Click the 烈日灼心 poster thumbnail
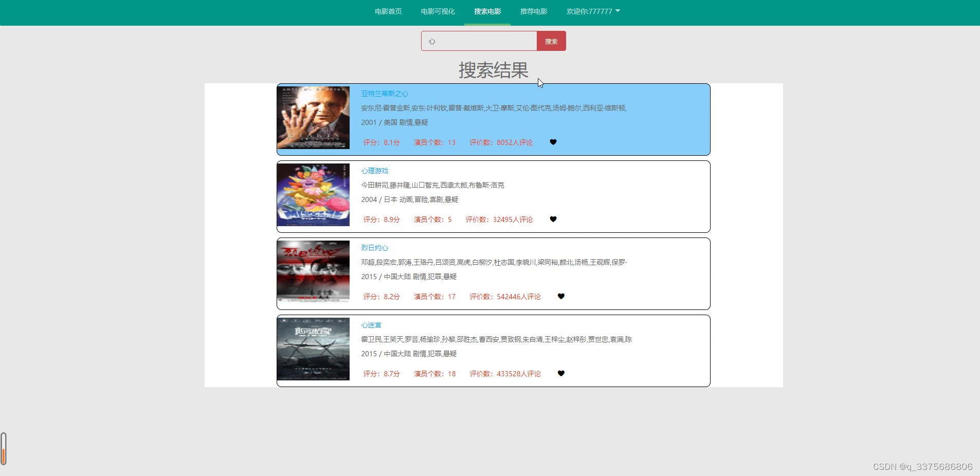This screenshot has height=476, width=980. [x=313, y=272]
